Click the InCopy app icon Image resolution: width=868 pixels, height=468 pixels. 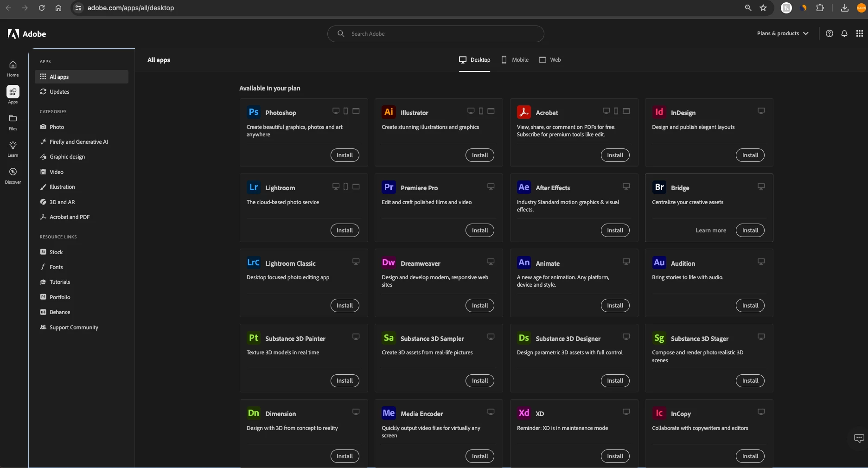(659, 413)
